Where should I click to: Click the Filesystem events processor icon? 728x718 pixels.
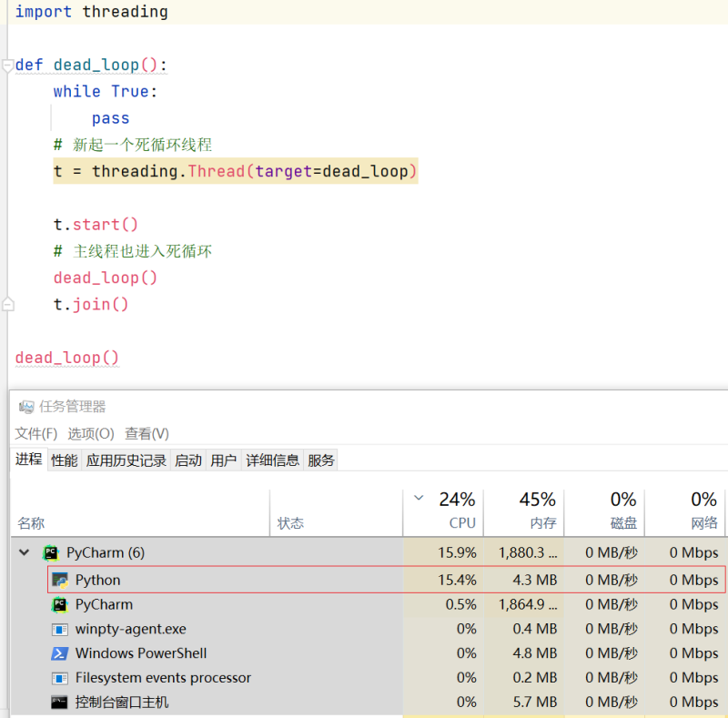click(60, 678)
